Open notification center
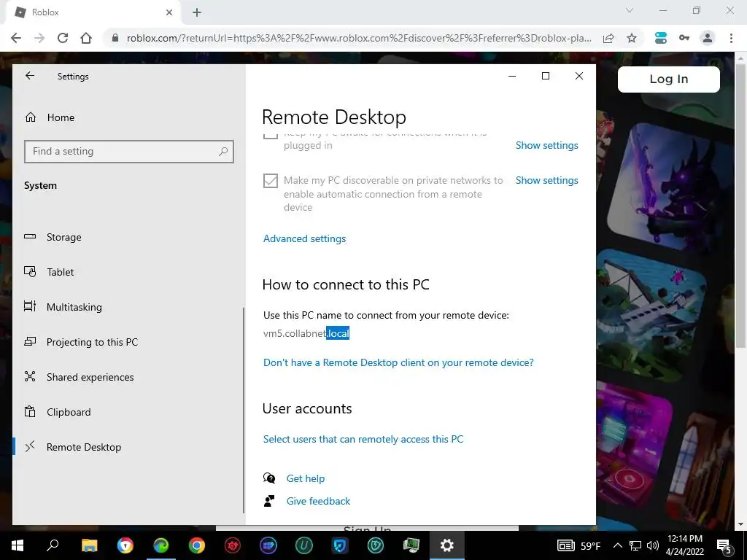 (724, 545)
